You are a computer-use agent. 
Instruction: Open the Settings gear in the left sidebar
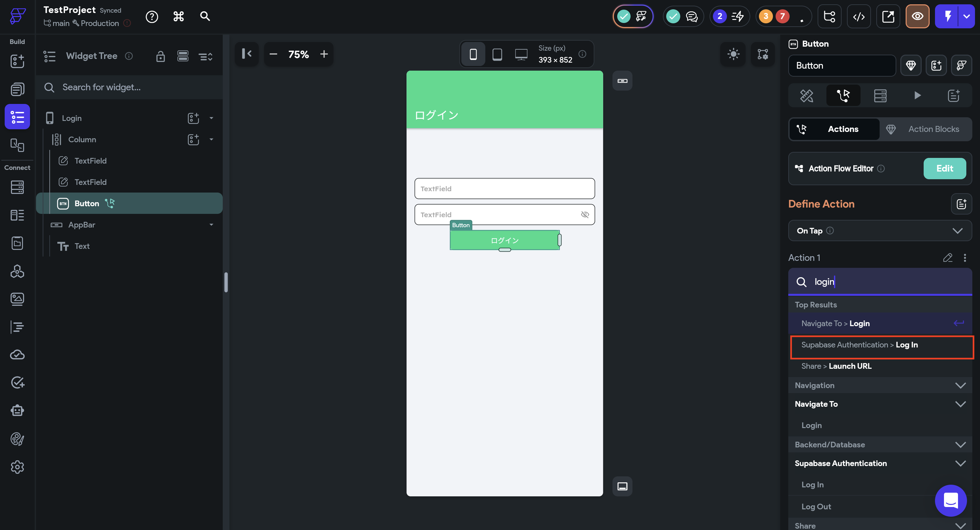pyautogui.click(x=17, y=467)
